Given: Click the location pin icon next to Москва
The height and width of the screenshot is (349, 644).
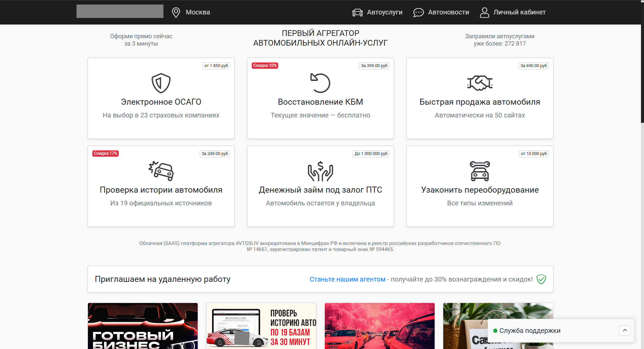Looking at the screenshot, I should [176, 12].
